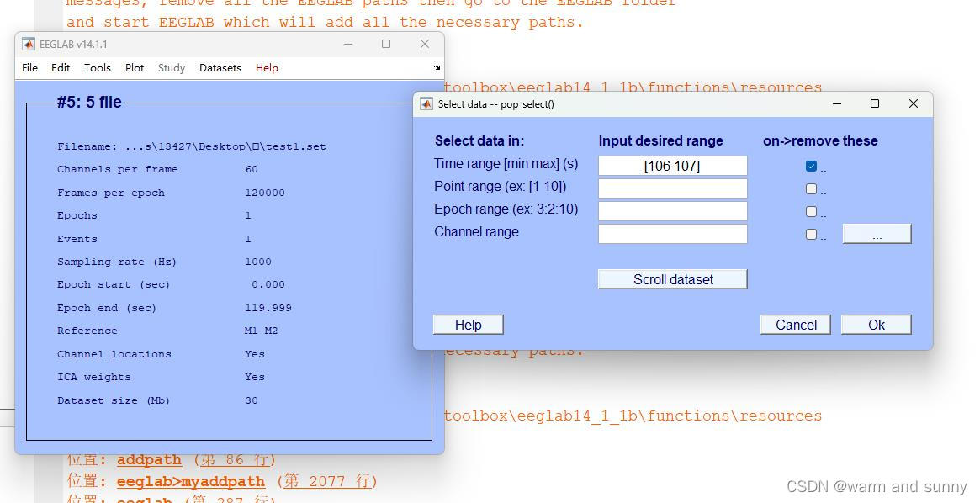980x503 pixels.
Task: Click the 'Filename' text line in EEGLAB
Action: [x=191, y=147]
